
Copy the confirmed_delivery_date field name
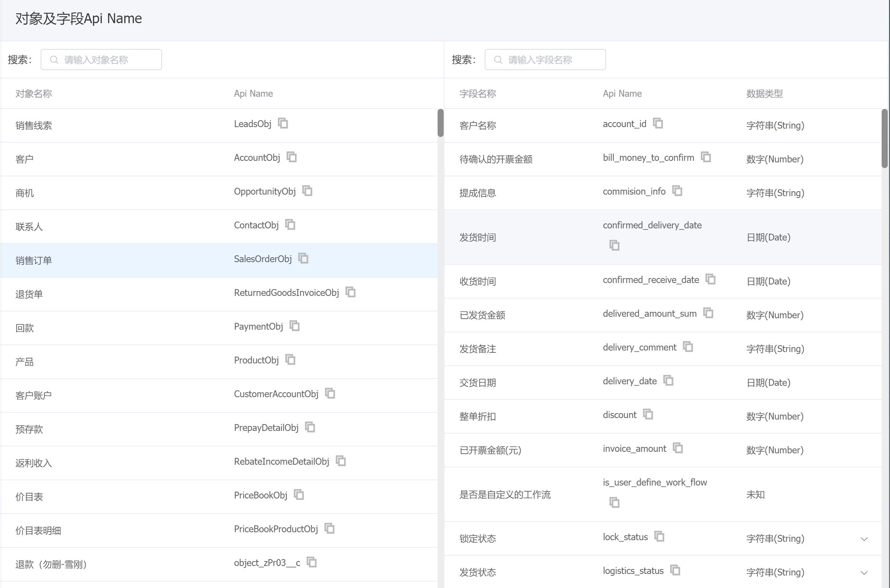[x=614, y=245]
